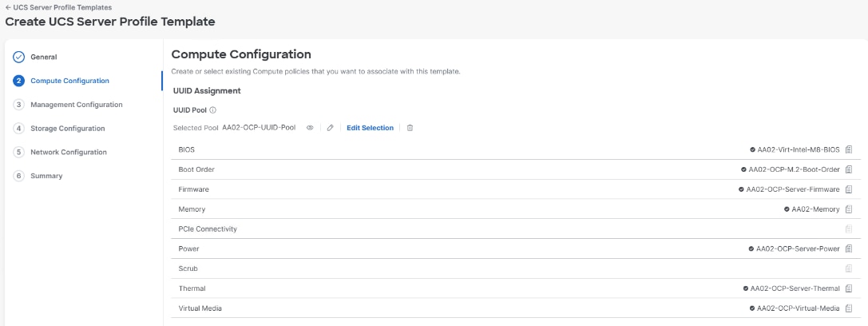Click the General step checkmark icon
Viewport: 868px width, 326px height.
pos(19,57)
